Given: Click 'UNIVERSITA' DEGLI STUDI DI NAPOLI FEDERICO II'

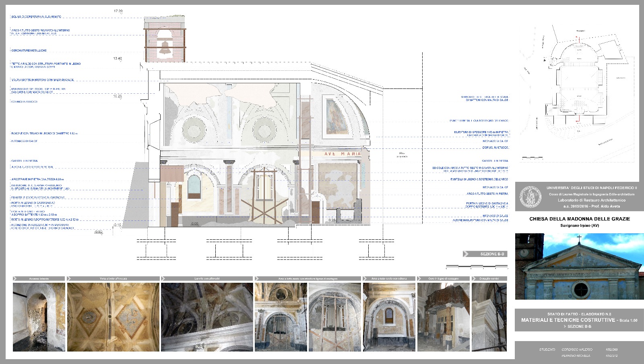Looking at the screenshot, I should pos(592,188).
